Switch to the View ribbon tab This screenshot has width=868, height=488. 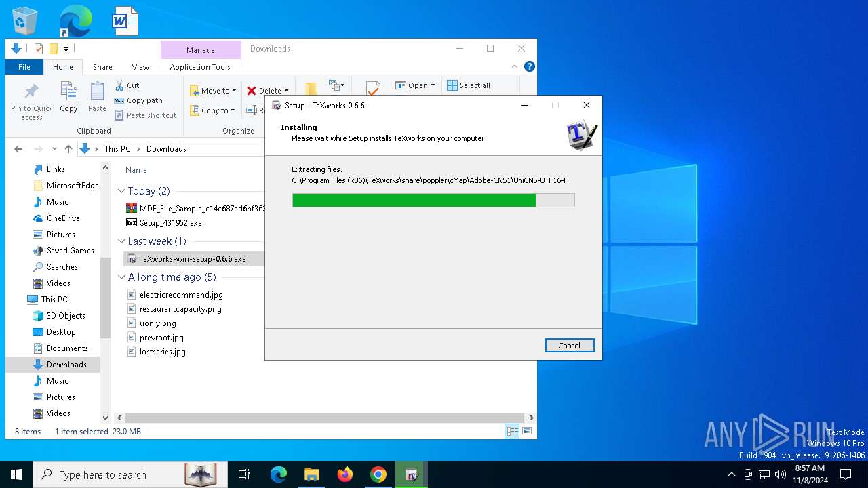tap(140, 67)
